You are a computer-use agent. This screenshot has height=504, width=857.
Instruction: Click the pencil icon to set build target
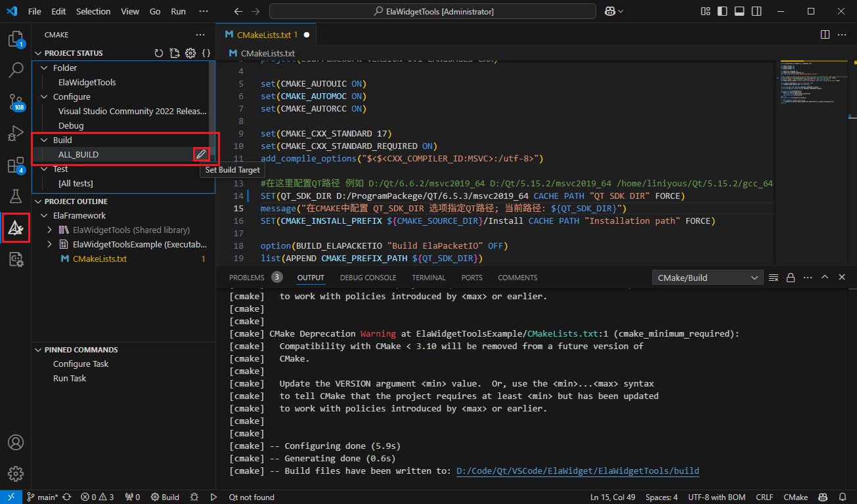[201, 154]
